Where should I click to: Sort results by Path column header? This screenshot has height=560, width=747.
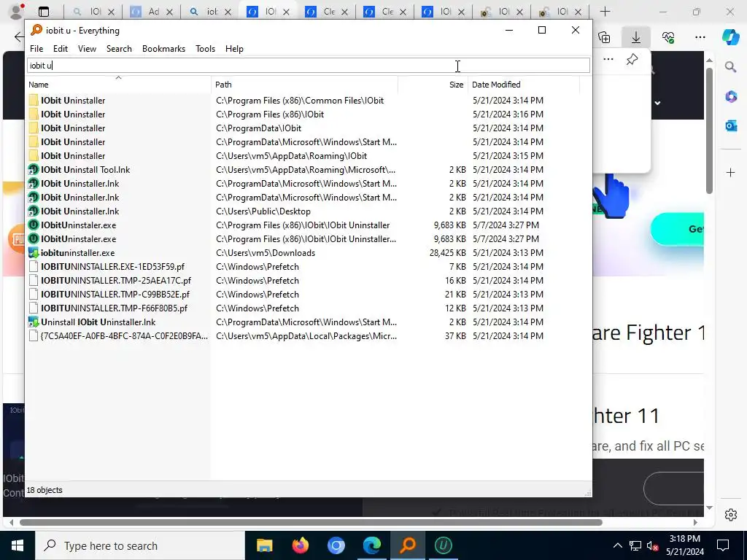coord(304,85)
